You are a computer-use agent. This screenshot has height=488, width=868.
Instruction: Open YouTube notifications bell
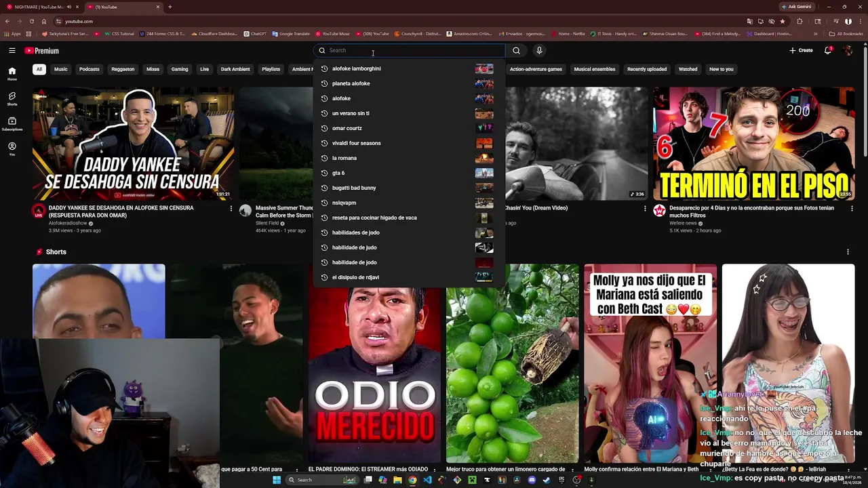pos(828,50)
